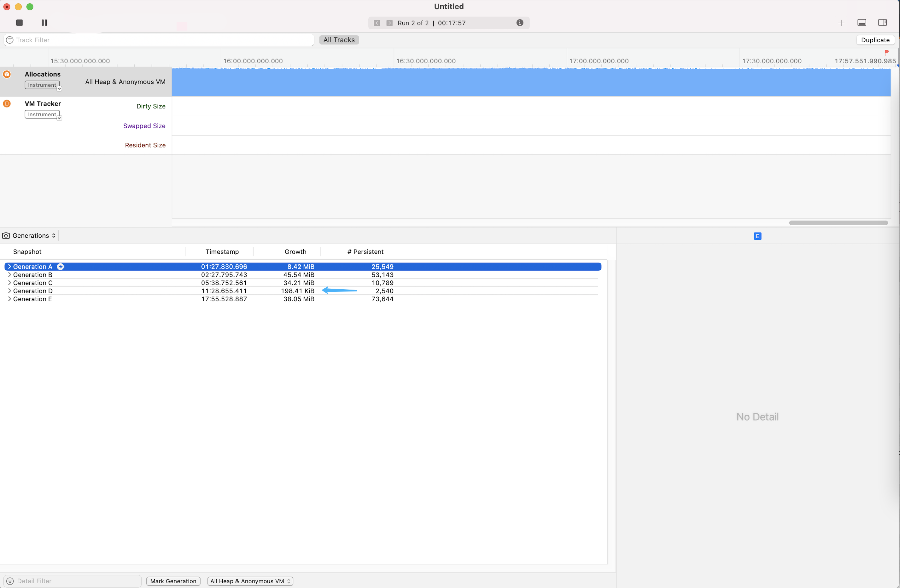Sort by the Timestamp column header
The height and width of the screenshot is (588, 900).
point(222,252)
